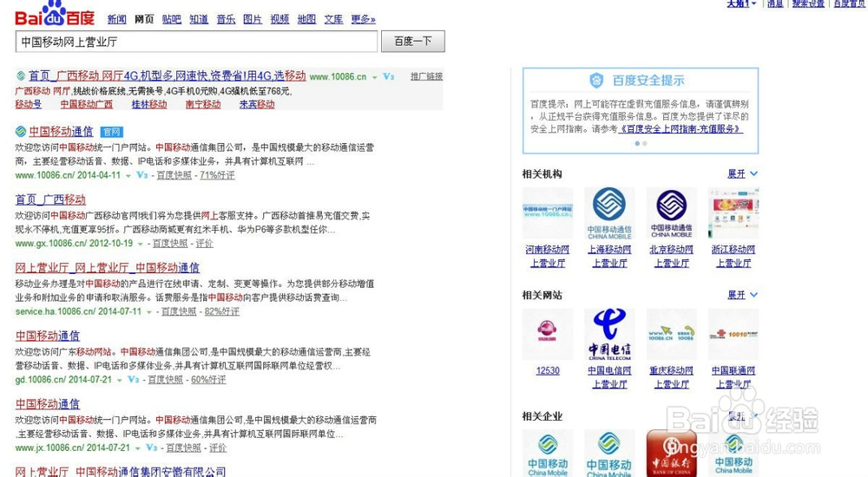The width and height of the screenshot is (868, 477).
Task: Open the 文库 tab
Action: [334, 19]
